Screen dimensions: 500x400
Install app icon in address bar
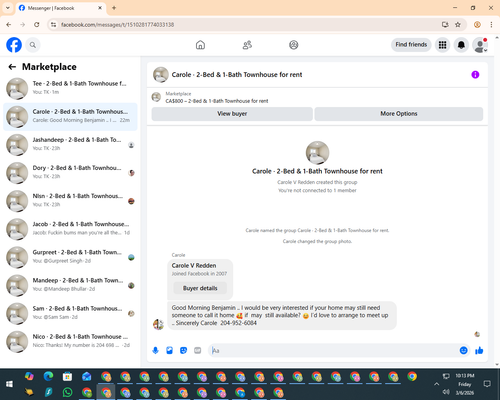445,25
